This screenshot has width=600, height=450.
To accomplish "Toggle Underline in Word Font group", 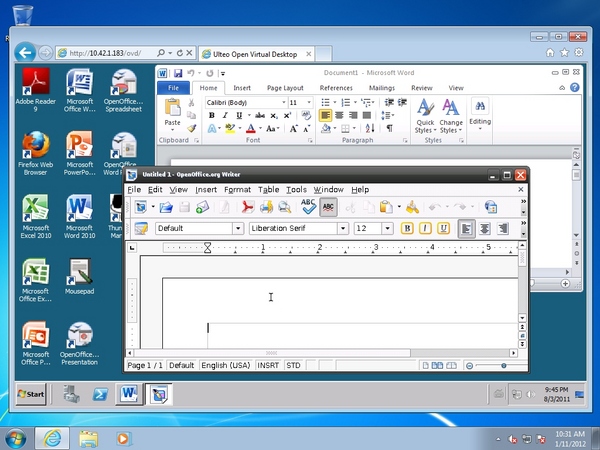I will [x=239, y=115].
